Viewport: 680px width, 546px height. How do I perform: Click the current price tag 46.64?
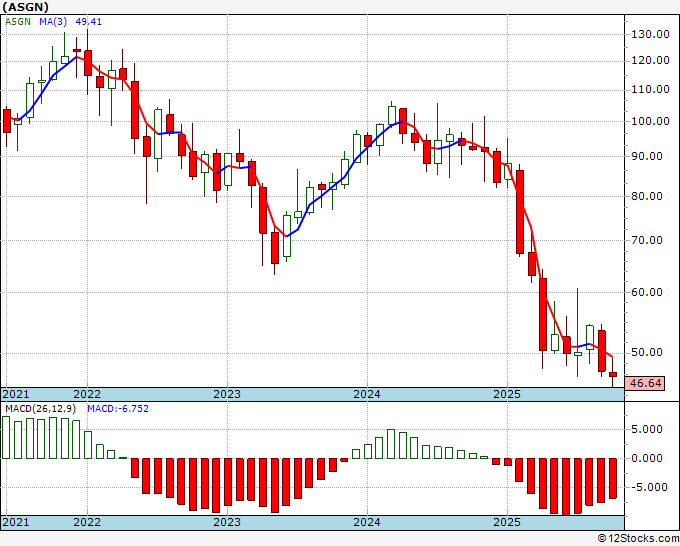pos(645,383)
